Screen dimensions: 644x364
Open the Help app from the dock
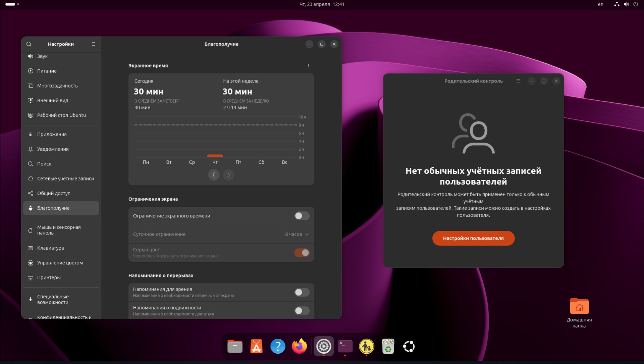coord(278,346)
